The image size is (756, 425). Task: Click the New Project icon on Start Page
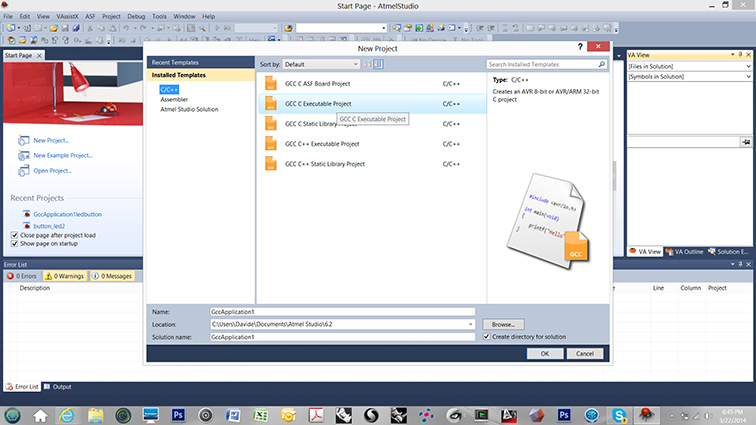pyautogui.click(x=24, y=140)
